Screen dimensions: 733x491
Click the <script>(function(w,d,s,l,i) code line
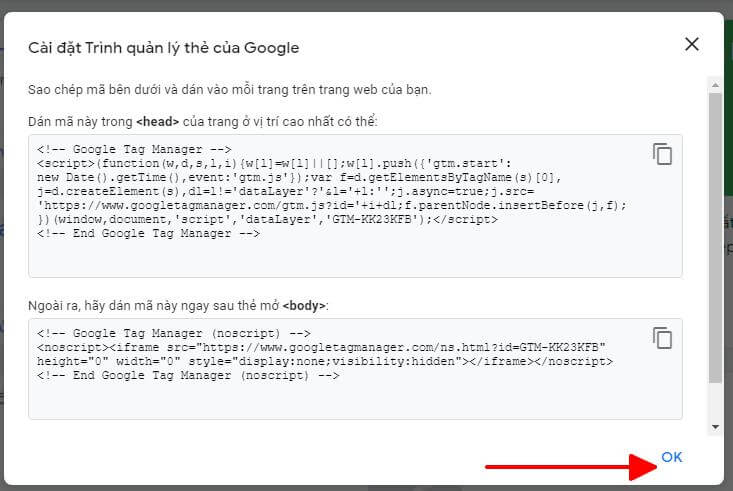click(x=274, y=163)
